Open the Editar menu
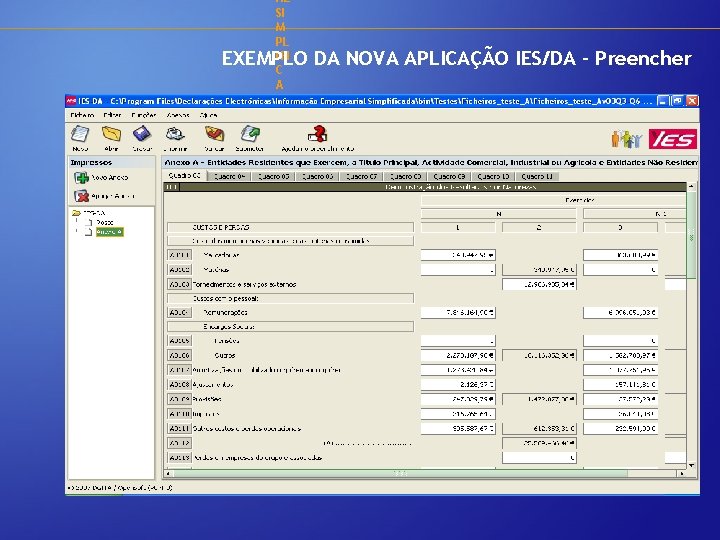The image size is (720, 540). click(112, 115)
